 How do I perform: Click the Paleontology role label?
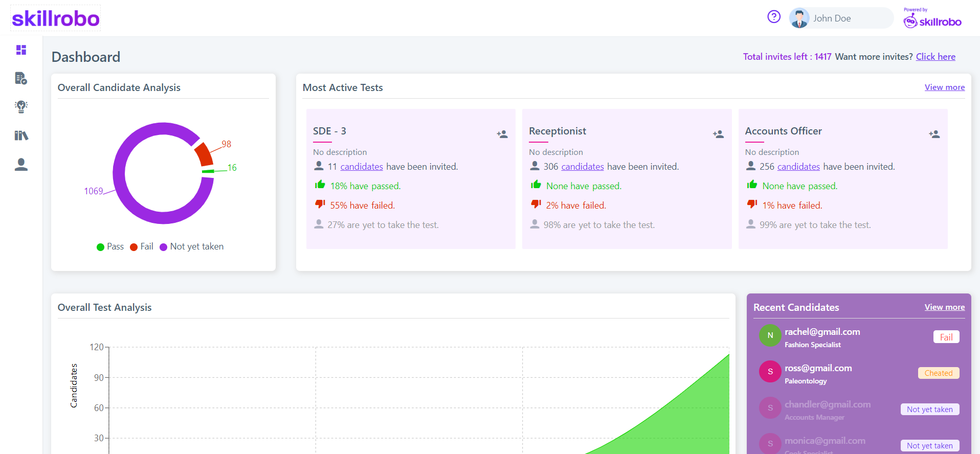[806, 381]
